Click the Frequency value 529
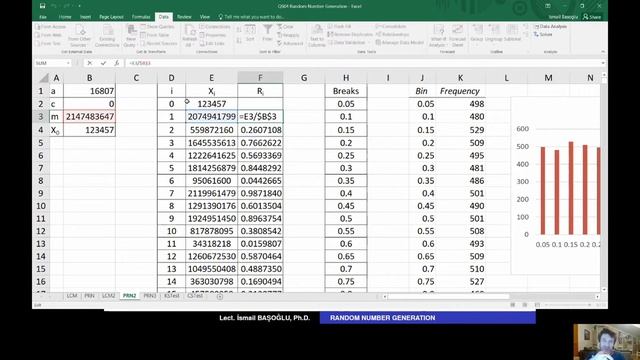This screenshot has height=360, width=640. tap(460, 130)
